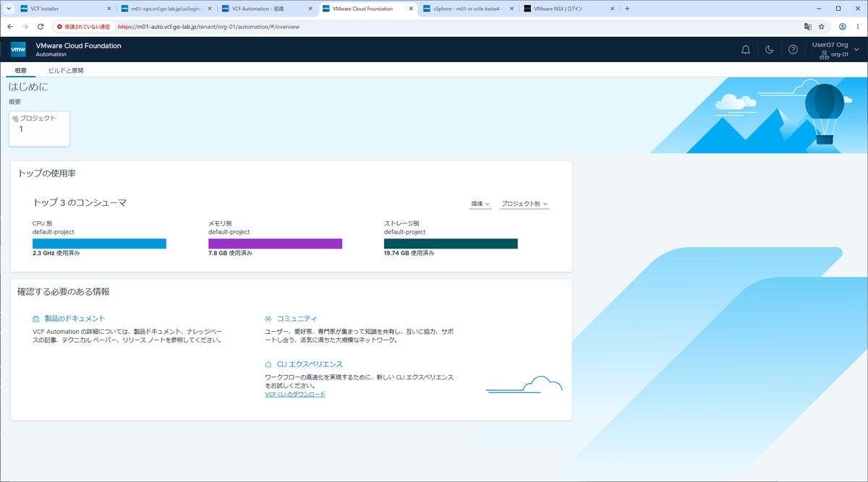Click default-project under メモリ別
Screen dimensions: 868x482
coord(229,232)
